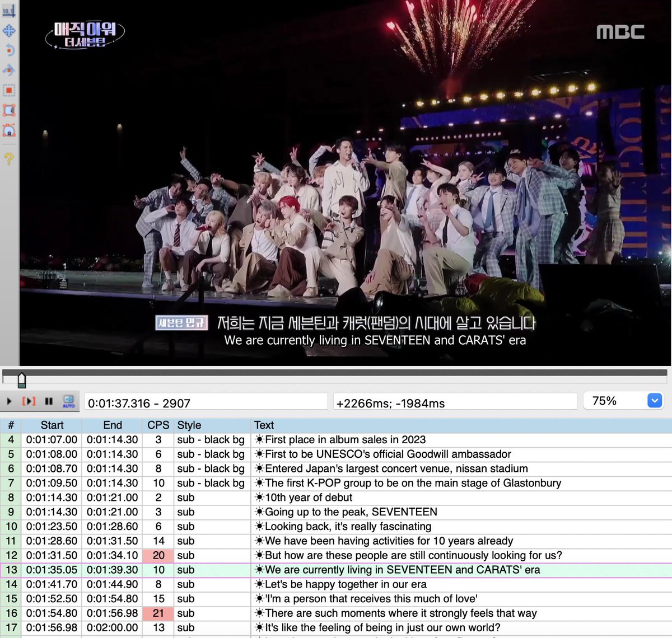The width and height of the screenshot is (672, 638).
Task: Click end time 0:01:44.90
Action: (113, 585)
